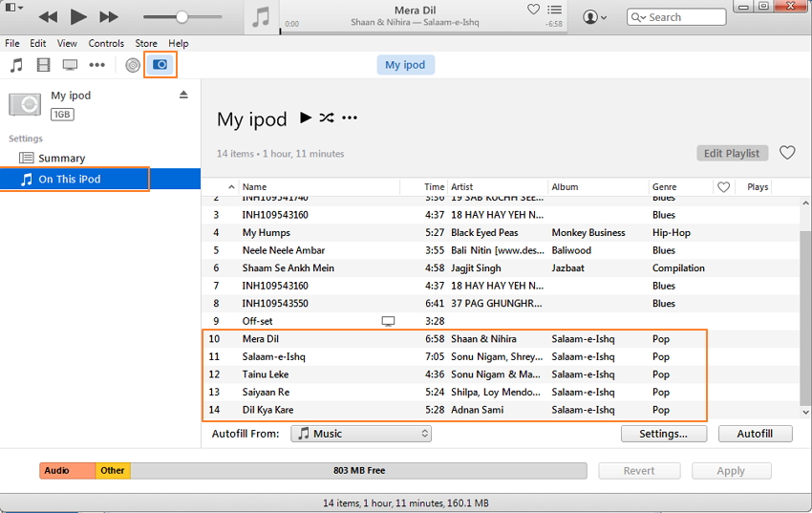Image resolution: width=812 pixels, height=513 pixels.
Task: Click the podcasts circular icon in toolbar
Action: pos(133,65)
